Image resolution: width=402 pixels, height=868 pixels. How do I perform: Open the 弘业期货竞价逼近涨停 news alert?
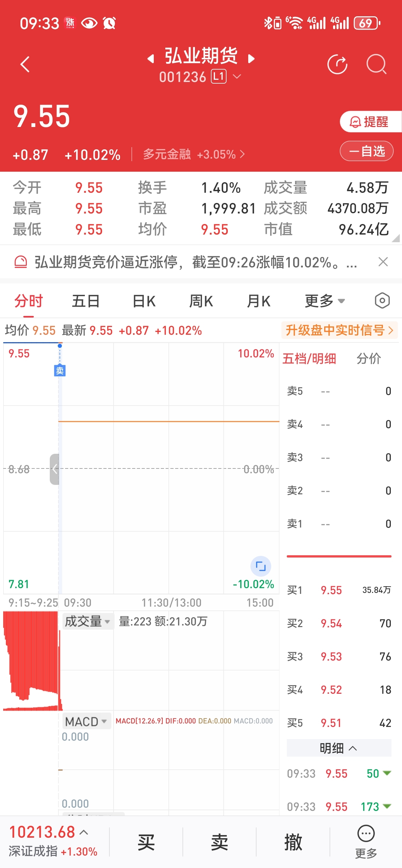tap(196, 262)
